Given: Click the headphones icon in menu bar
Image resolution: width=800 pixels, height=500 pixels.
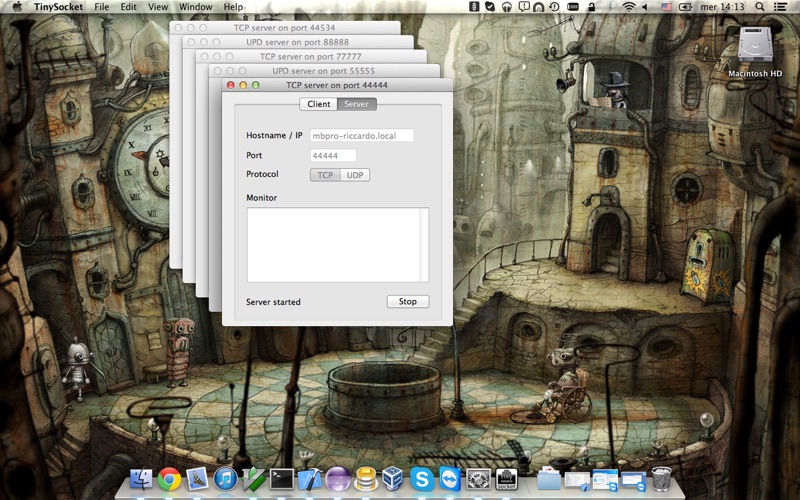Looking at the screenshot, I should pyautogui.click(x=507, y=7).
